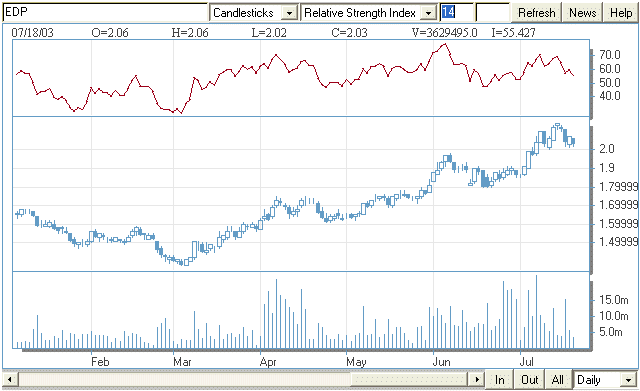Click the 40.0 RSI axis label
This screenshot has width=640, height=391.
click(609, 96)
